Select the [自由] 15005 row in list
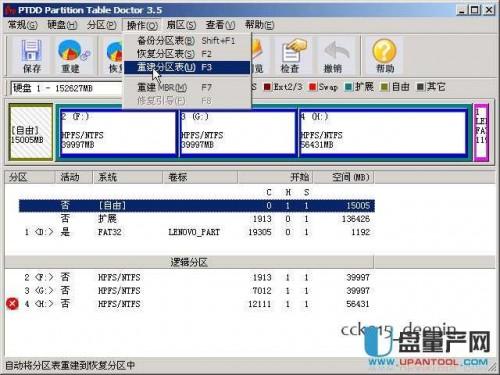Image resolution: width=500 pixels, height=375 pixels. pos(197,206)
